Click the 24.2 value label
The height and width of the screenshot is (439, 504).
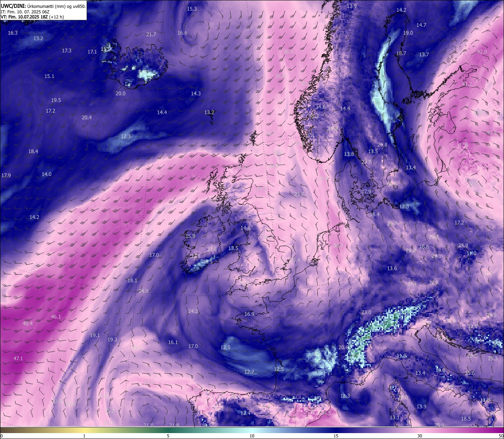tap(193, 311)
